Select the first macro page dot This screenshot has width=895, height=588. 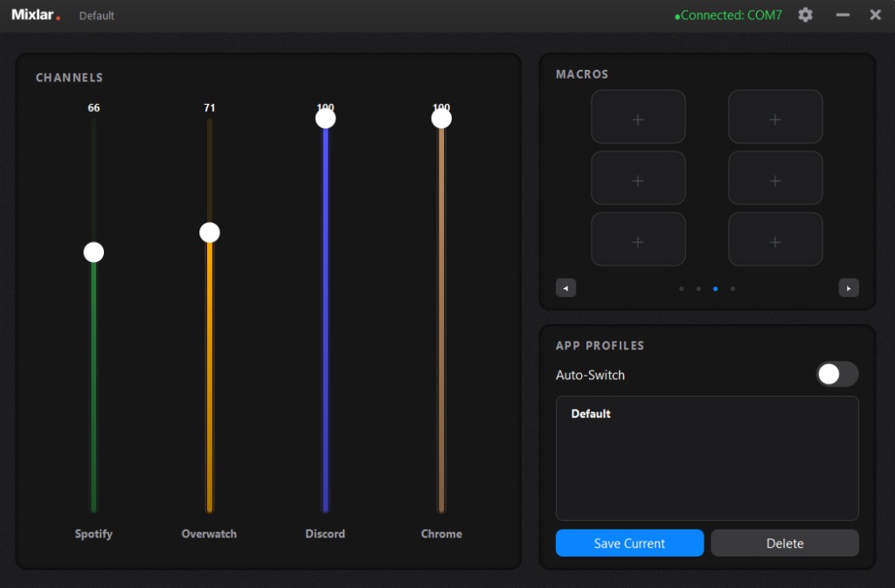[682, 287]
